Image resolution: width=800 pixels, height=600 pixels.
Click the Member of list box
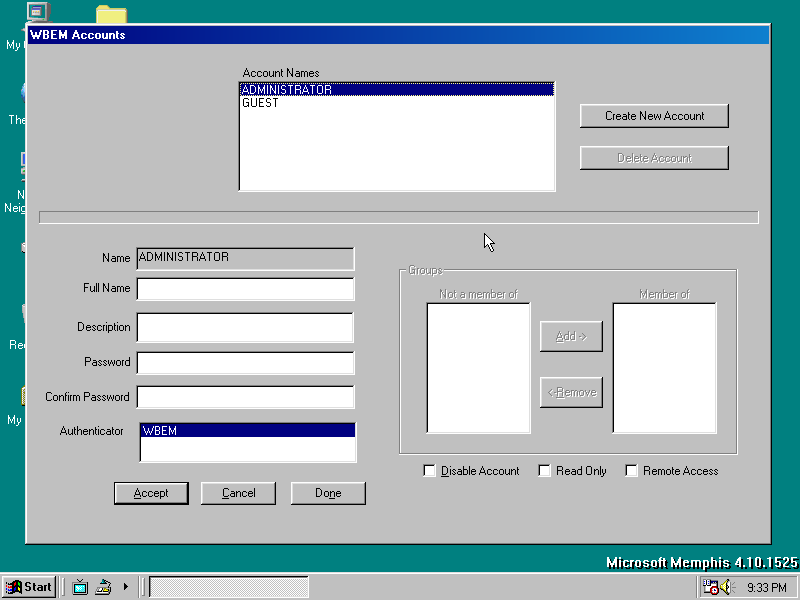coord(664,368)
